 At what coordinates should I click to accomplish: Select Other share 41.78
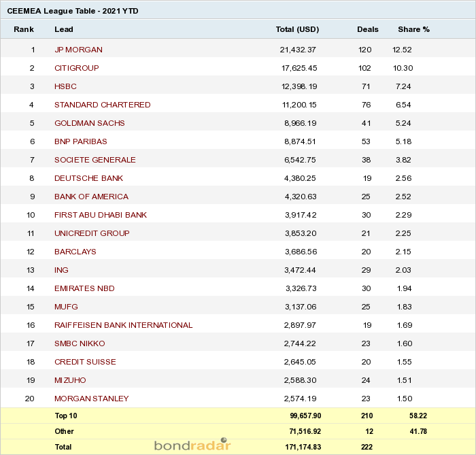(418, 431)
